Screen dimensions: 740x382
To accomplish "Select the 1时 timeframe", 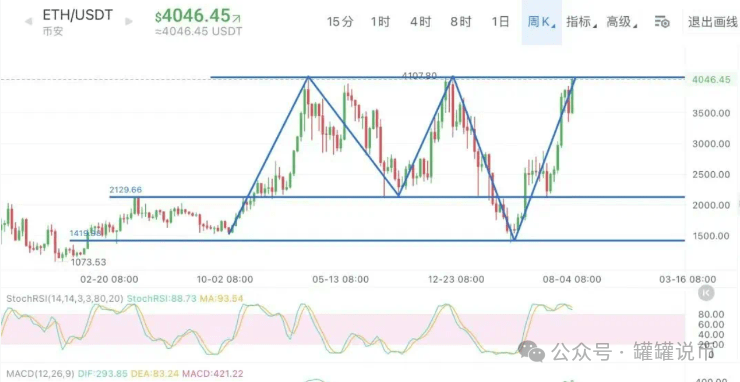I will coord(380,22).
